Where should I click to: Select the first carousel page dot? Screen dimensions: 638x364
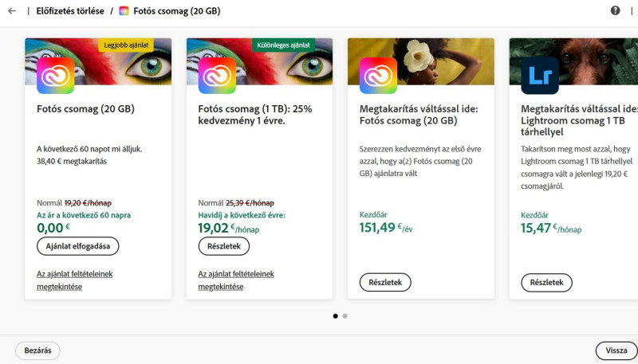(x=335, y=316)
